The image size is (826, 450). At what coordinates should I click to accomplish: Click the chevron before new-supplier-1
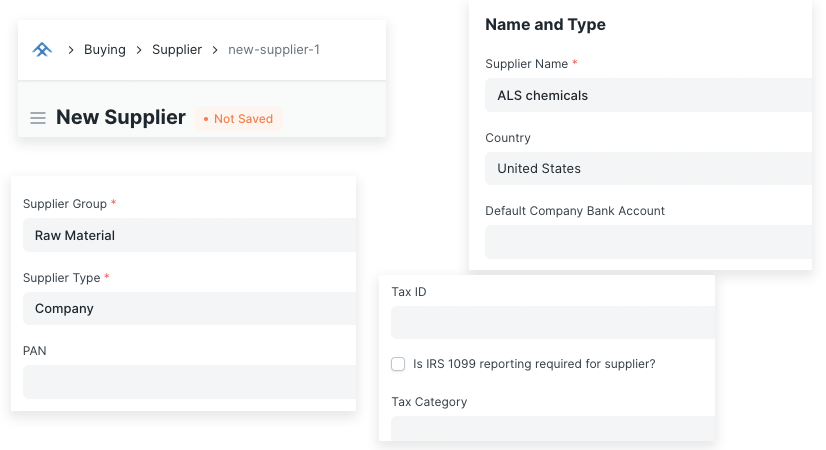(x=215, y=50)
